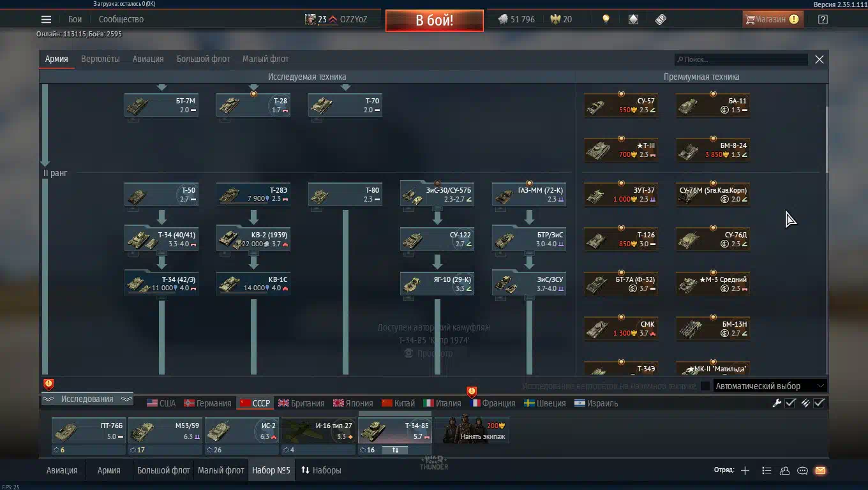Select premium ★M-3 Средний tank
The image size is (868, 490).
click(713, 284)
